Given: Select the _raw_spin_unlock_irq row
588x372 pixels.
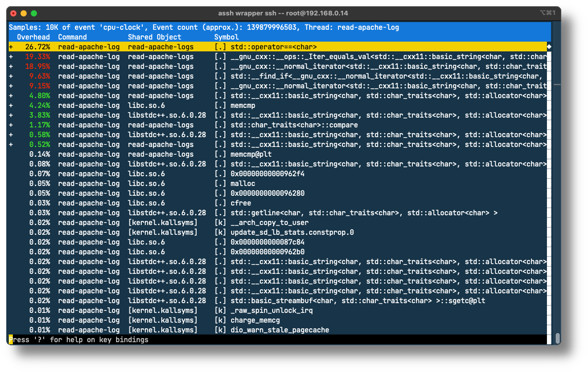Looking at the screenshot, I should (x=278, y=310).
